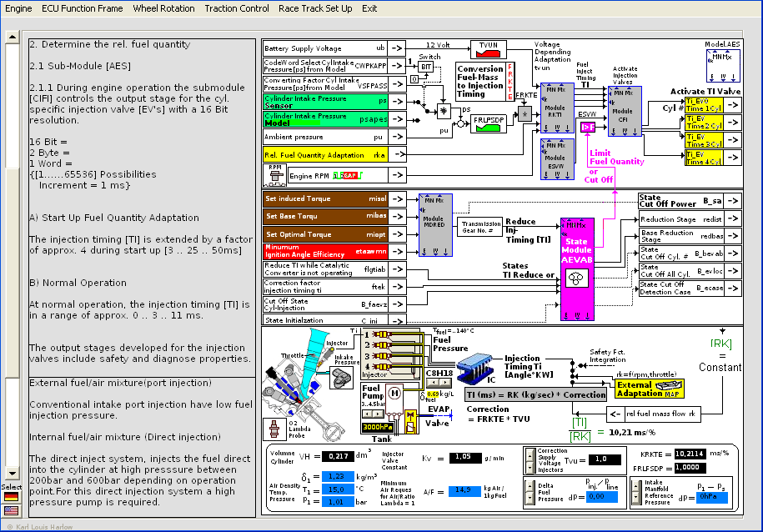The height and width of the screenshot is (532, 763).
Task: Decrease Intake Manifold Reference Pressure down arrow
Action: (x=636, y=499)
